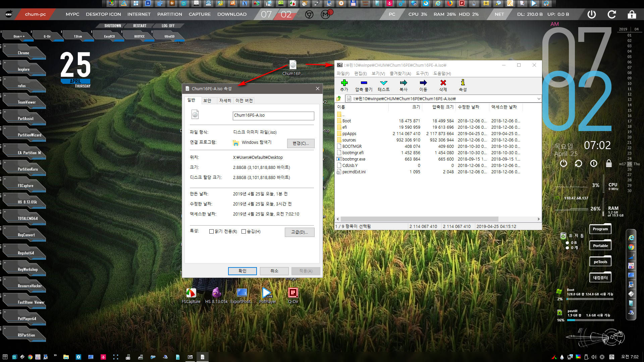Open Firefox from the top icon dock
Screen dimensions: 644x362
[x=449, y=3]
